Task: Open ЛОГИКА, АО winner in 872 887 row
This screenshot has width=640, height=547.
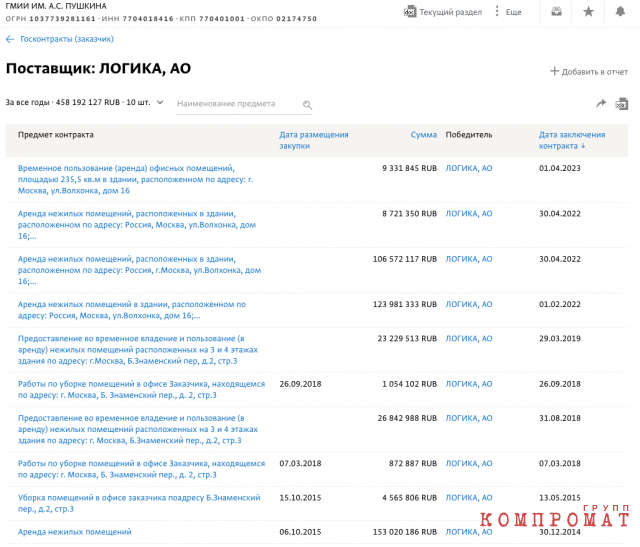Action: [469, 463]
